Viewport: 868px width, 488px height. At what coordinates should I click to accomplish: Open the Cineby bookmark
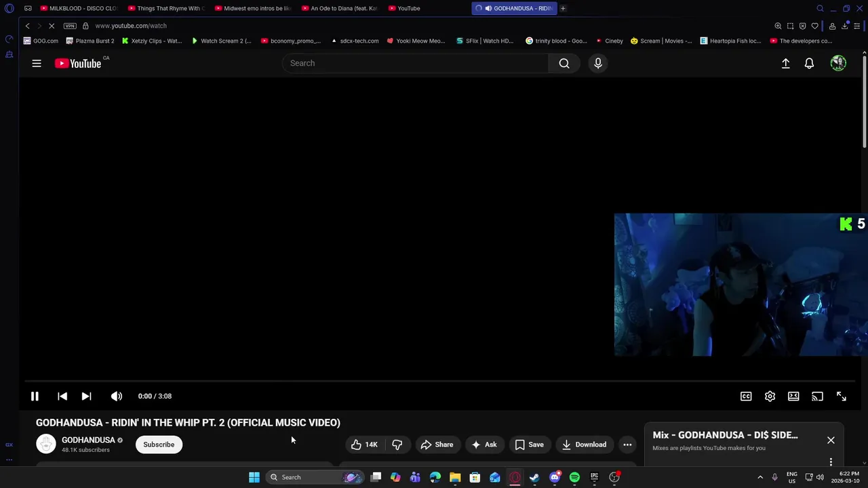tap(609, 41)
